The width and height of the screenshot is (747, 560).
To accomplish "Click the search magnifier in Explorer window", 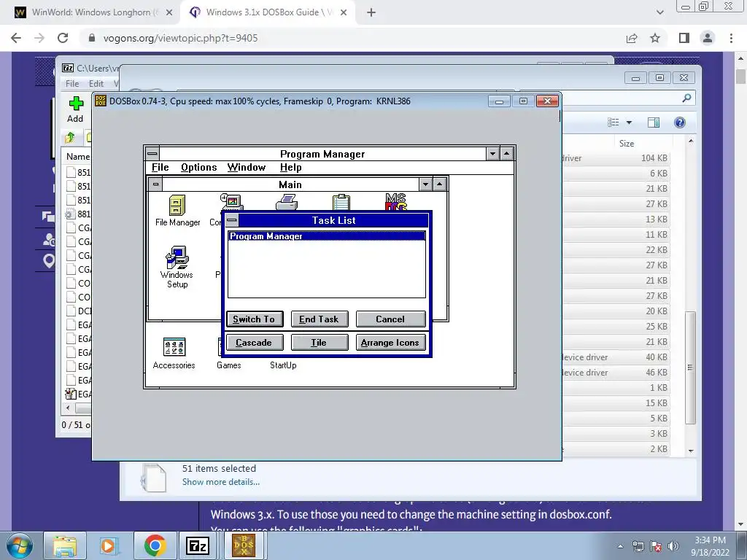I will tap(686, 98).
